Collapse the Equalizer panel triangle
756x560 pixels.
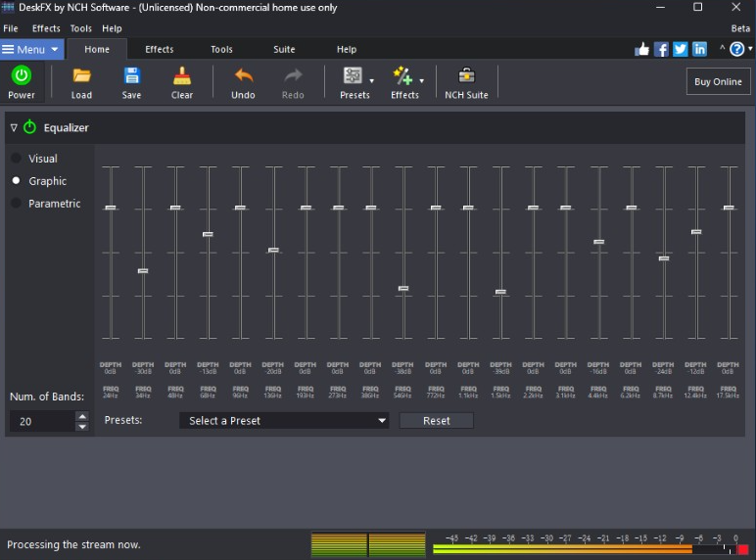[x=14, y=127]
